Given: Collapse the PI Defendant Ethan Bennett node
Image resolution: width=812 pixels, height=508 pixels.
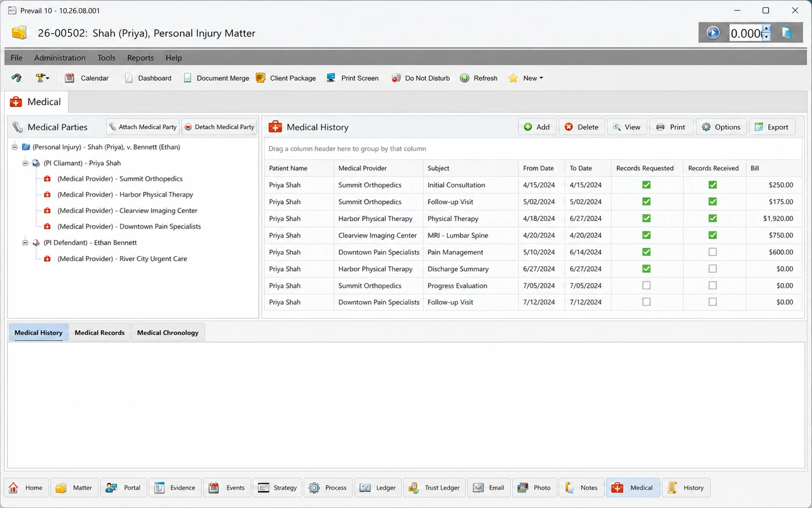Looking at the screenshot, I should (x=25, y=243).
